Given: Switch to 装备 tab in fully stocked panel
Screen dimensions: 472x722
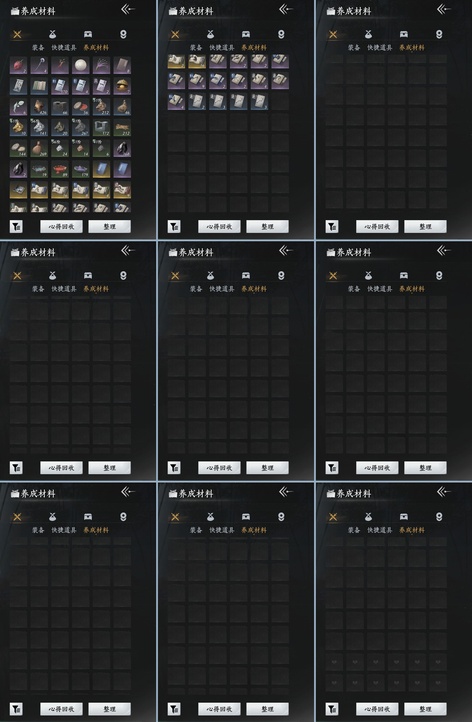Looking at the screenshot, I should pos(38,47).
